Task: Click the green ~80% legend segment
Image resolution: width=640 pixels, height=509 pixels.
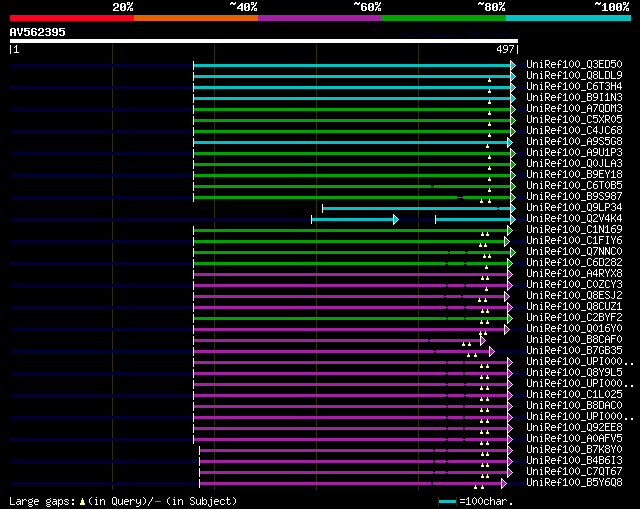Action: (444, 18)
